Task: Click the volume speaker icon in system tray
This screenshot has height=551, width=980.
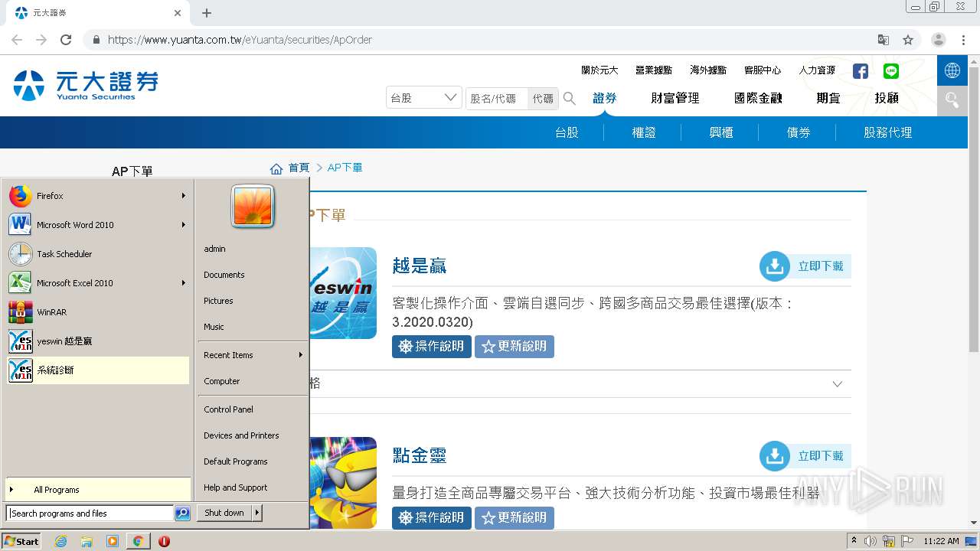Action: [x=870, y=541]
